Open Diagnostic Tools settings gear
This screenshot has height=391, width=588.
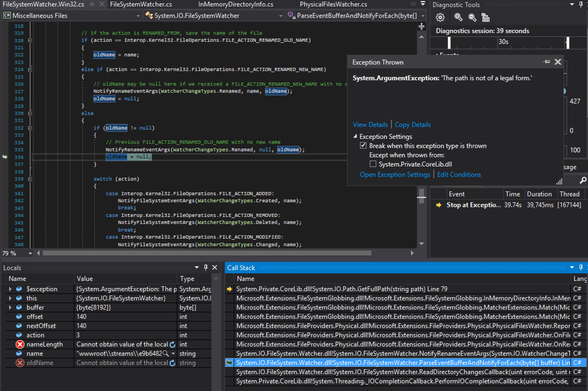coord(440,17)
